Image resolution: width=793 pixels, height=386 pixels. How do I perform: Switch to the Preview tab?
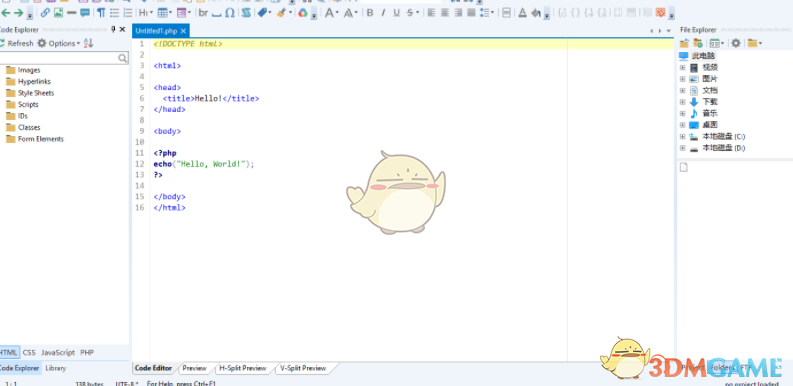[194, 368]
